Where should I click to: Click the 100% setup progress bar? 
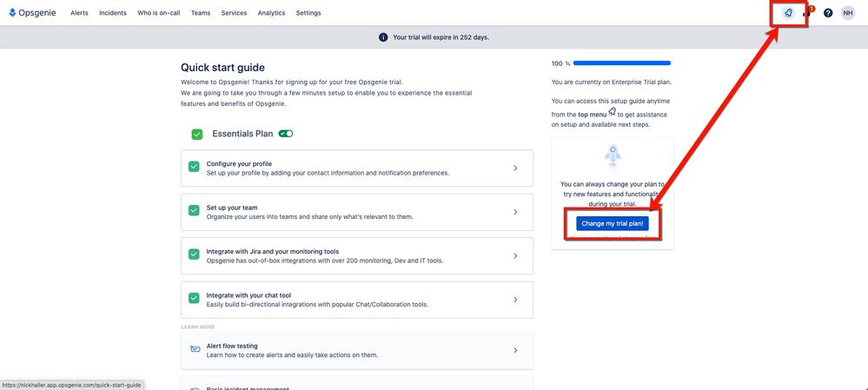click(622, 63)
